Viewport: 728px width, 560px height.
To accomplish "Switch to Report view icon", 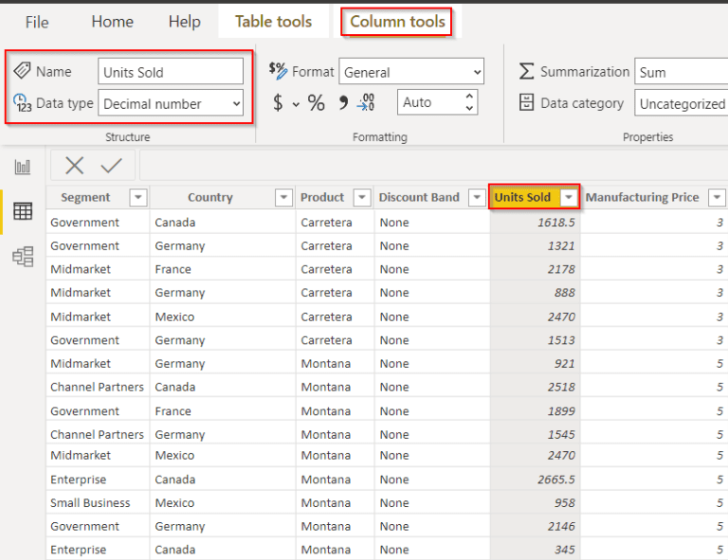I will tap(23, 167).
